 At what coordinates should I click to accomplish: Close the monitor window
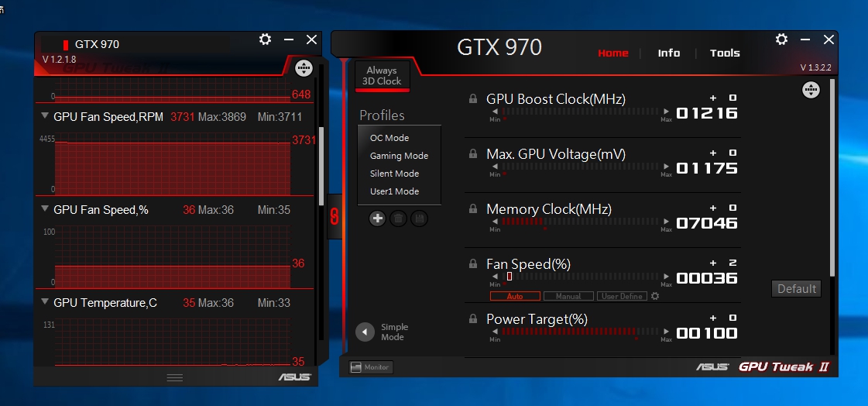coord(312,40)
